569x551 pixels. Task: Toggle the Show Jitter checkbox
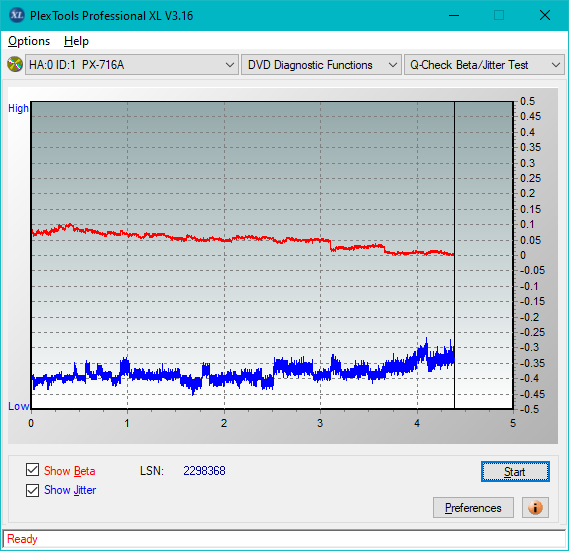click(32, 490)
